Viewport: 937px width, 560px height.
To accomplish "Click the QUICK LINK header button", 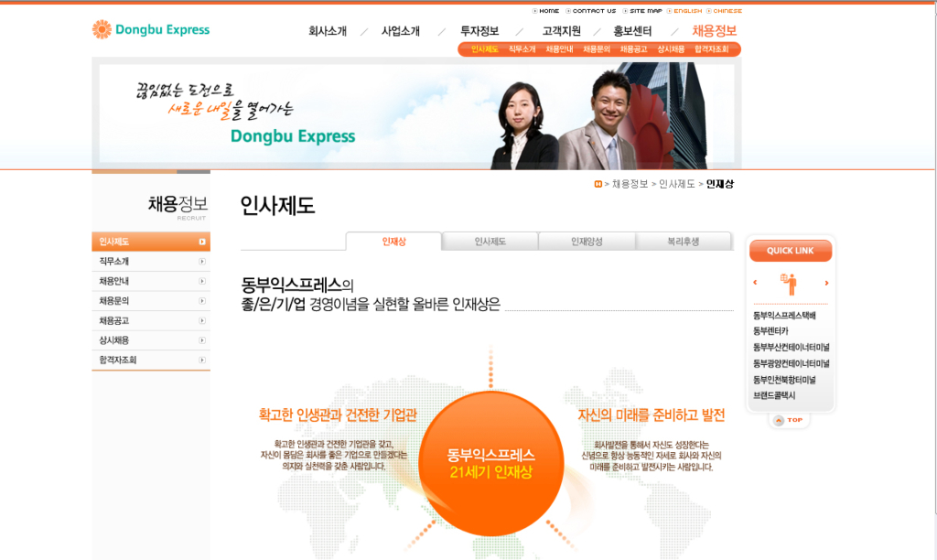I will (x=790, y=251).
